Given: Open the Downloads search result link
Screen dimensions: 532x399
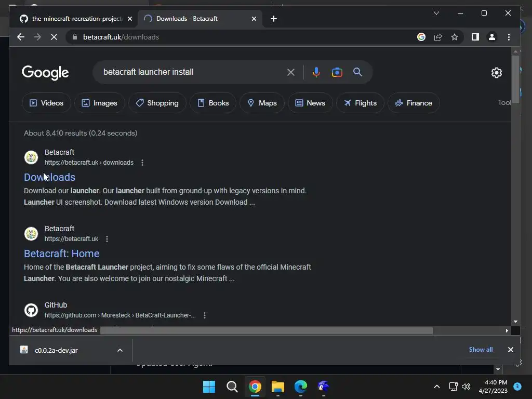Looking at the screenshot, I should pos(49,177).
